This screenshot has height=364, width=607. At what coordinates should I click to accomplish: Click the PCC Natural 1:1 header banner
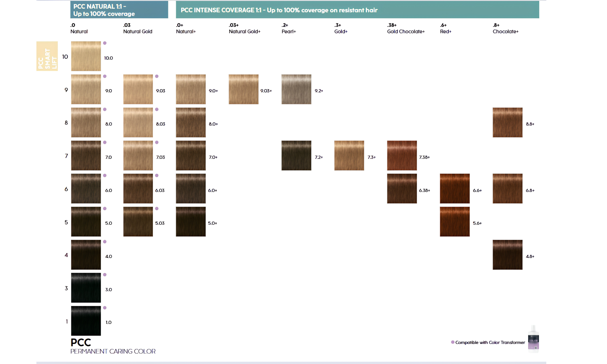[119, 10]
